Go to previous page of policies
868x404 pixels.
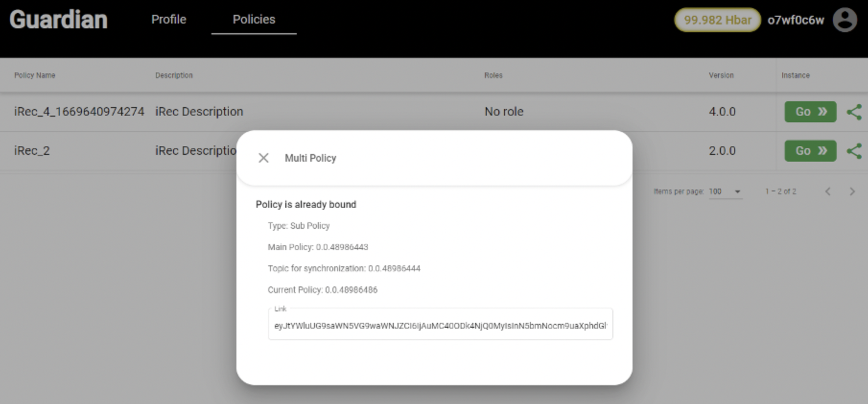pyautogui.click(x=828, y=191)
